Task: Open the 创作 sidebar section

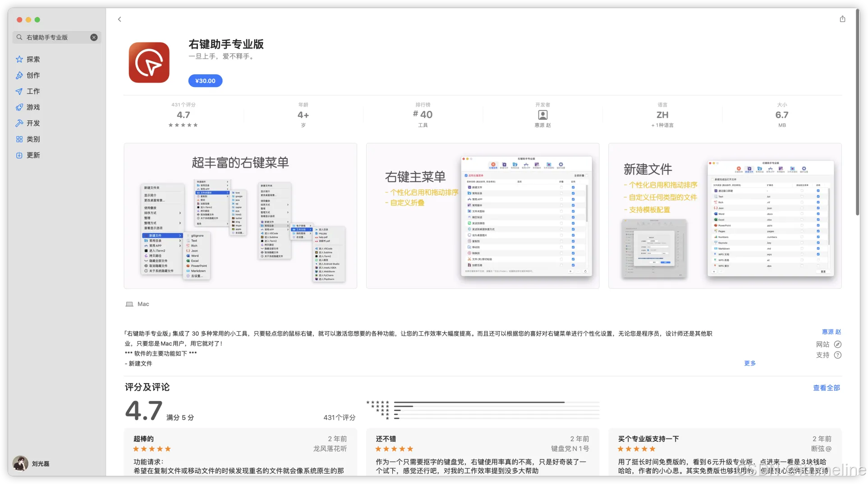Action: click(x=57, y=75)
